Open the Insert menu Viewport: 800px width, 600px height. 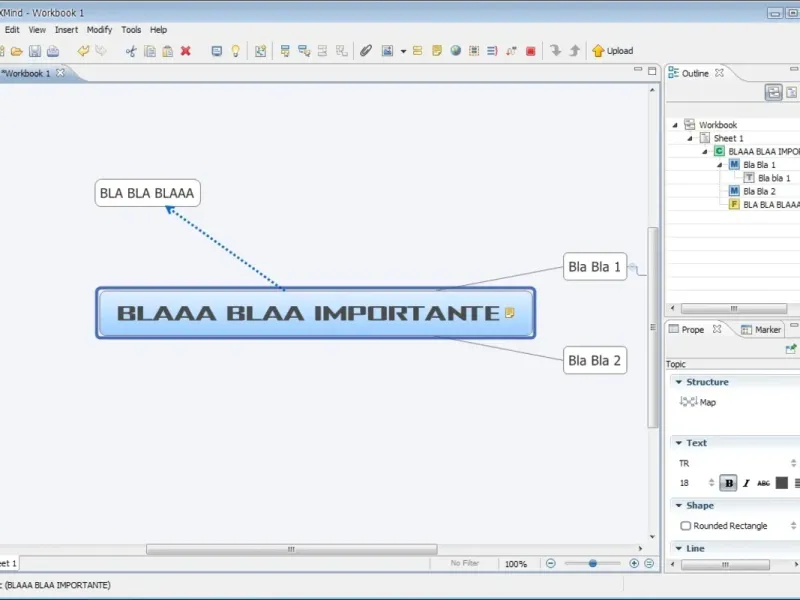(66, 30)
